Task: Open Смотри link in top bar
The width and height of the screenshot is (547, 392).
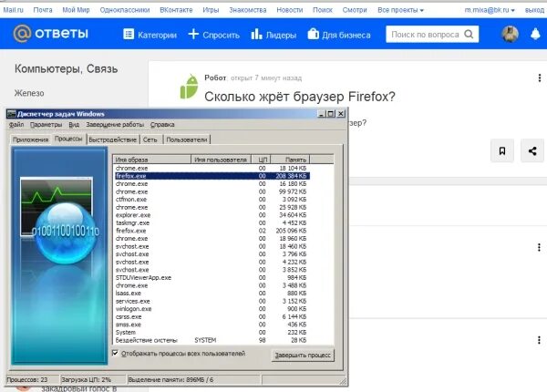Action: click(355, 10)
